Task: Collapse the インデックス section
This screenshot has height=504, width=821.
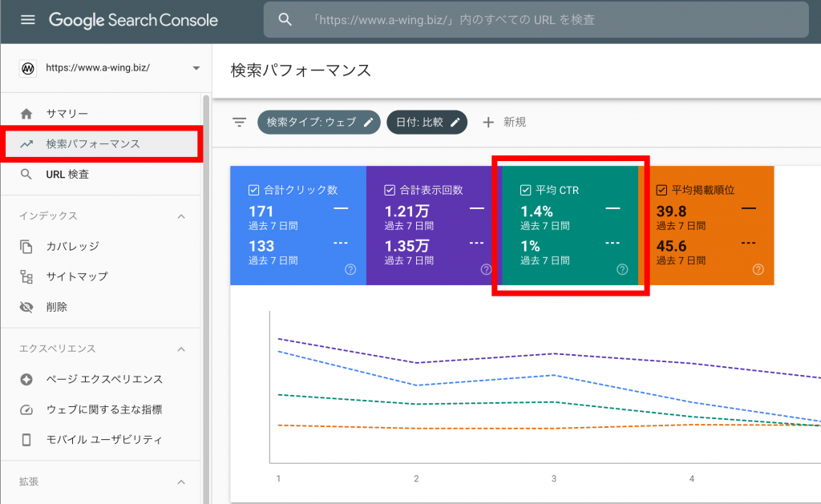Action: 181,216
